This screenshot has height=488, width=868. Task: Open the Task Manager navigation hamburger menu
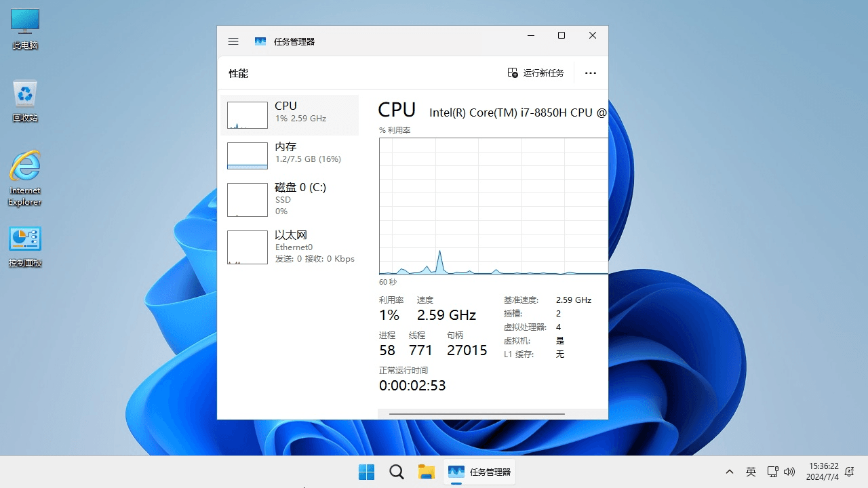coord(233,41)
